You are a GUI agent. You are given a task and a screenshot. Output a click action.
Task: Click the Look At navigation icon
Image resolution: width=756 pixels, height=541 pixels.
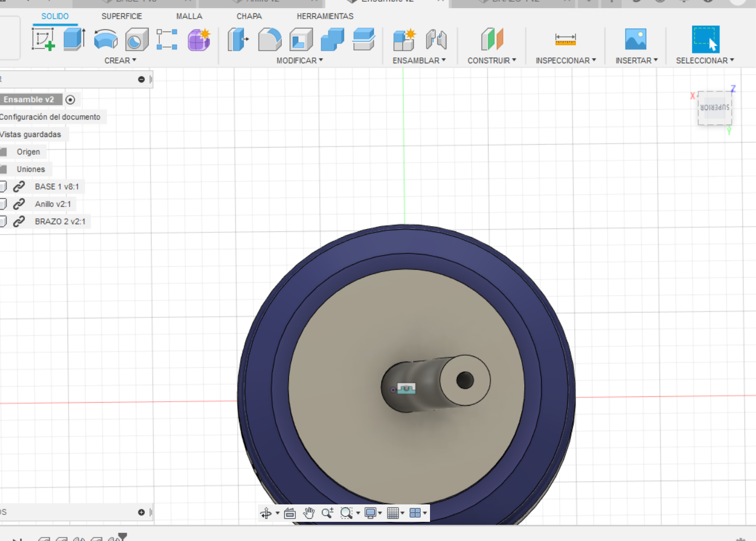(290, 513)
